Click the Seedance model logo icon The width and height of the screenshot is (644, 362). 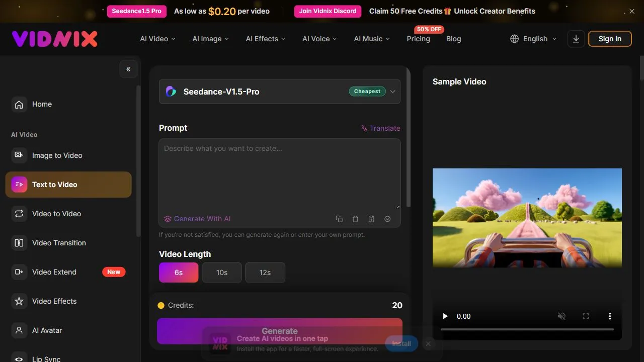point(171,92)
